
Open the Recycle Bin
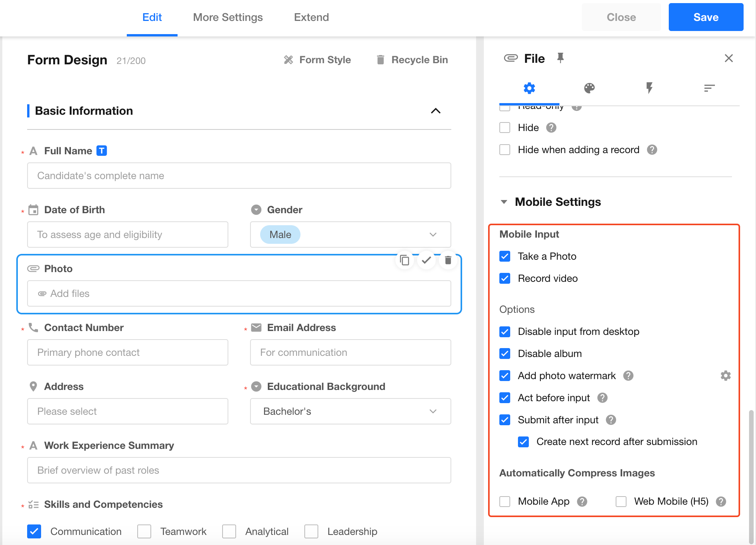click(412, 60)
